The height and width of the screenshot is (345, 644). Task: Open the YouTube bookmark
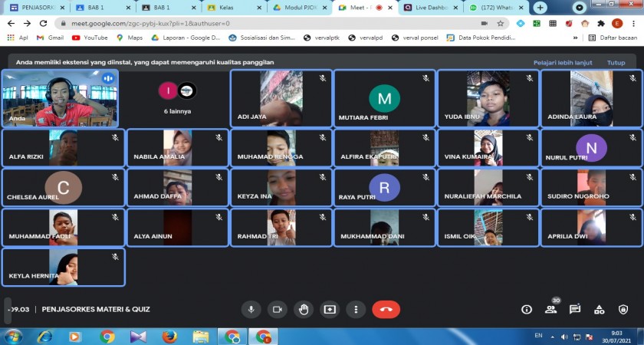[x=90, y=38]
